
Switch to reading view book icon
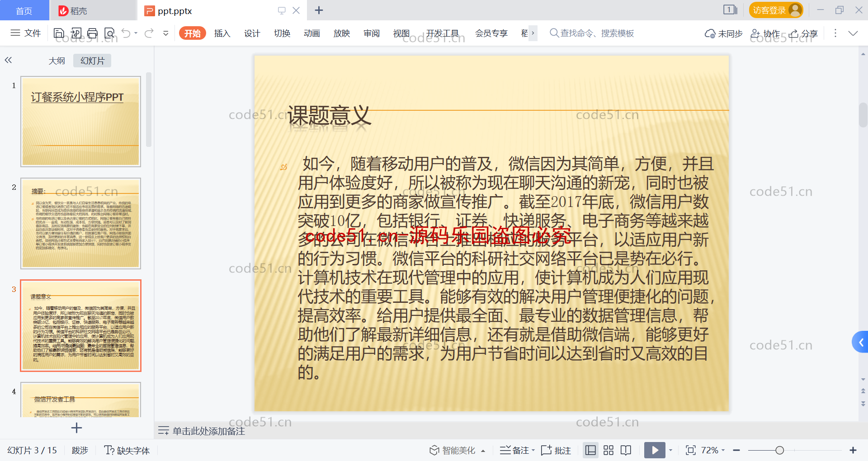[626, 450]
